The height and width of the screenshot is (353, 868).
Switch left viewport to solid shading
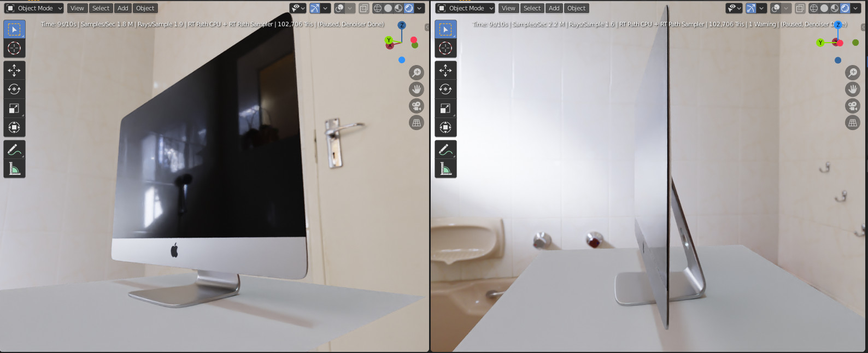coord(388,8)
